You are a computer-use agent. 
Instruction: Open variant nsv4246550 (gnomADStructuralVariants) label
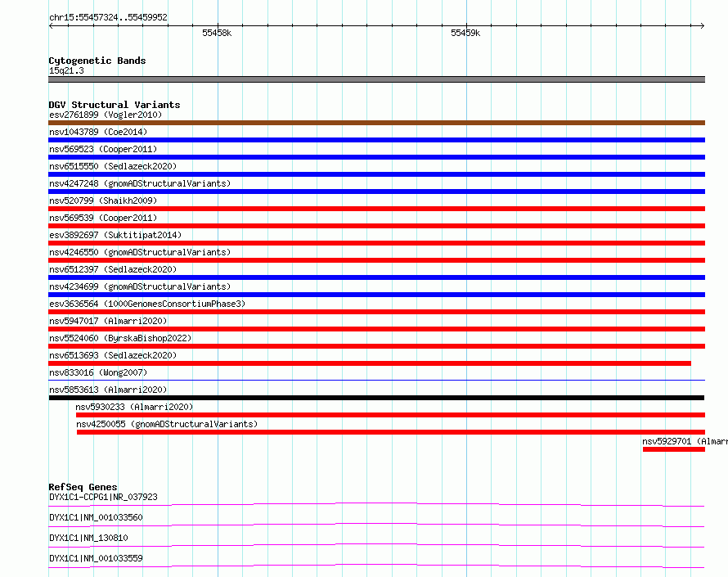[x=140, y=252]
